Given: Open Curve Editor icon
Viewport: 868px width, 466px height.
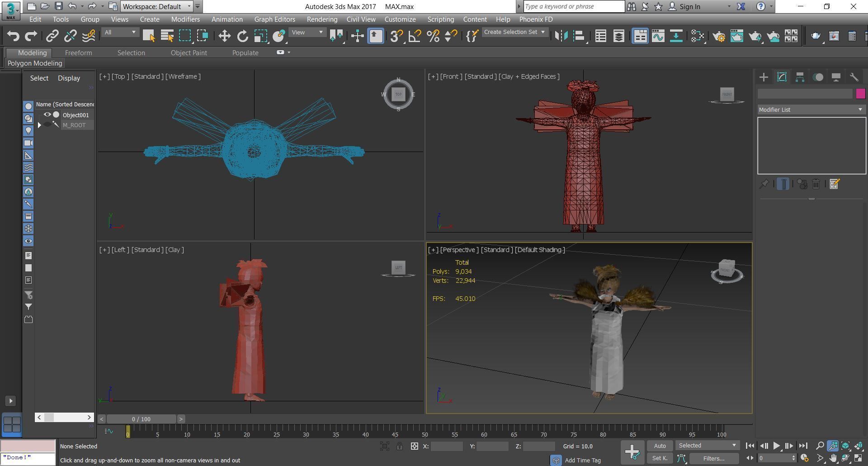Looking at the screenshot, I should (x=658, y=36).
